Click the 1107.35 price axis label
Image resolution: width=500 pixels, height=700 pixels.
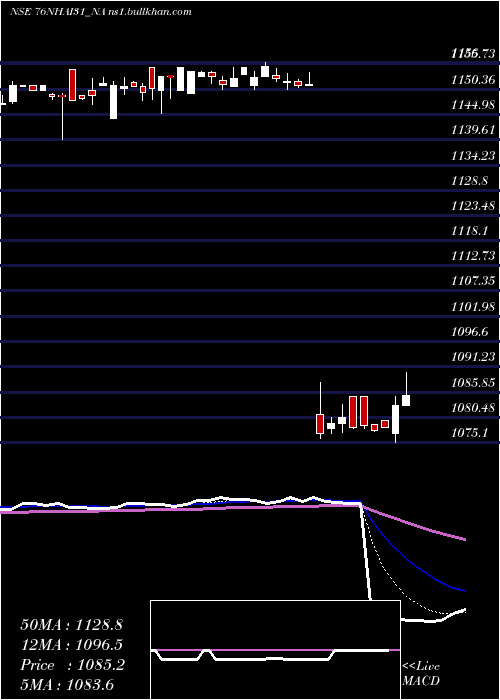click(x=473, y=281)
